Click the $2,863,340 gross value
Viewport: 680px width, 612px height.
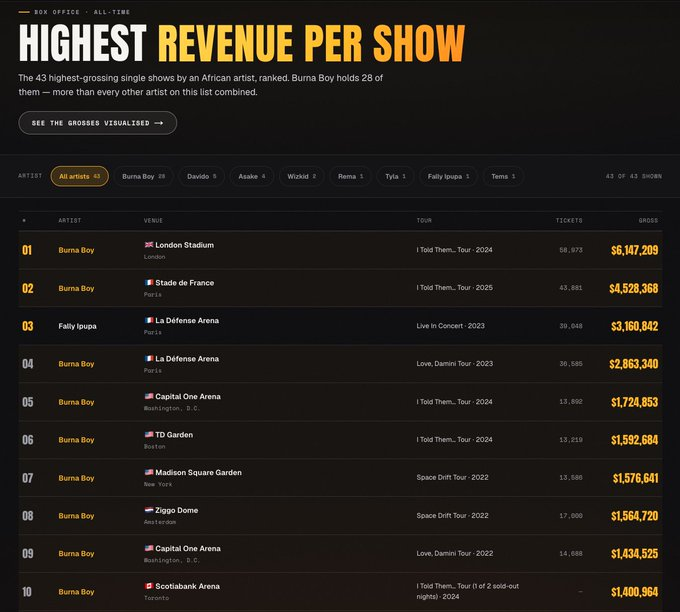coord(634,363)
